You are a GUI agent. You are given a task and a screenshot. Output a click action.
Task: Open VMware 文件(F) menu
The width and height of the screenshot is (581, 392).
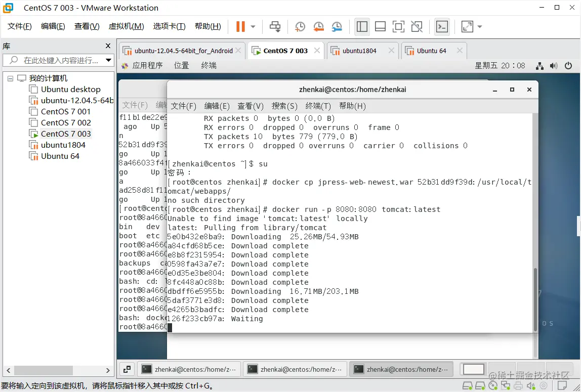click(20, 26)
